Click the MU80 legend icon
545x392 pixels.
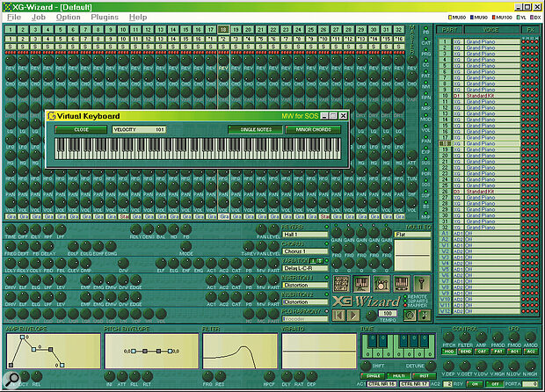point(450,17)
